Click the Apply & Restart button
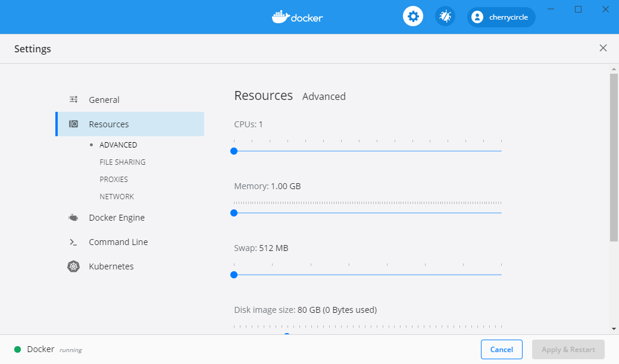The height and width of the screenshot is (364, 619). coord(568,349)
